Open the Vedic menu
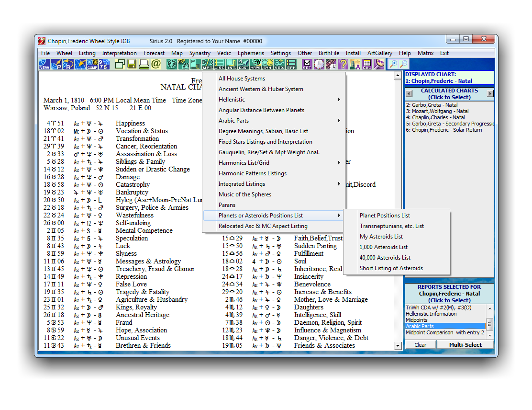Screen dimensions: 532x410 click(224, 53)
